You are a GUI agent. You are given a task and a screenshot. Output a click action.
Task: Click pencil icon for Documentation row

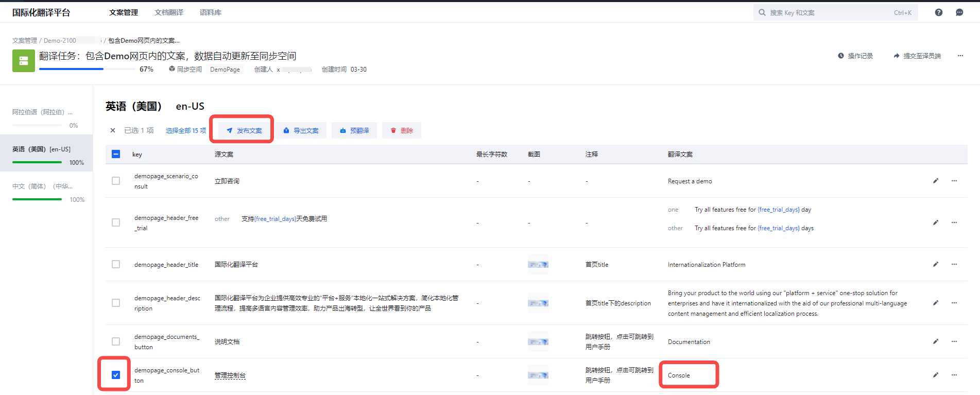[x=936, y=341]
